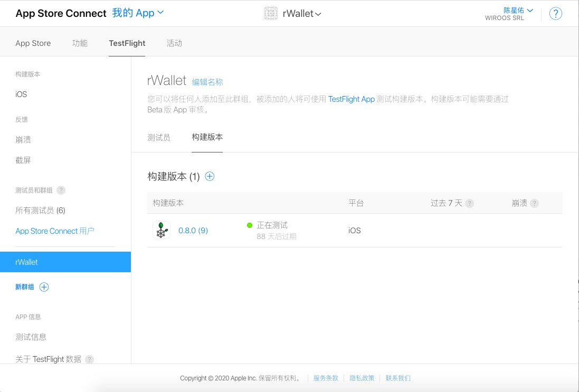The image size is (579, 392).
Task: Expand the 我的 App dropdown
Action: (x=138, y=13)
